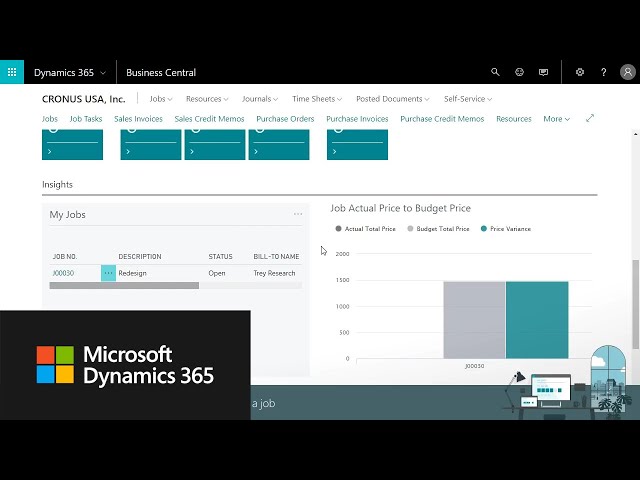Open the app launcher waffle icon
The height and width of the screenshot is (480, 640).
point(12,72)
